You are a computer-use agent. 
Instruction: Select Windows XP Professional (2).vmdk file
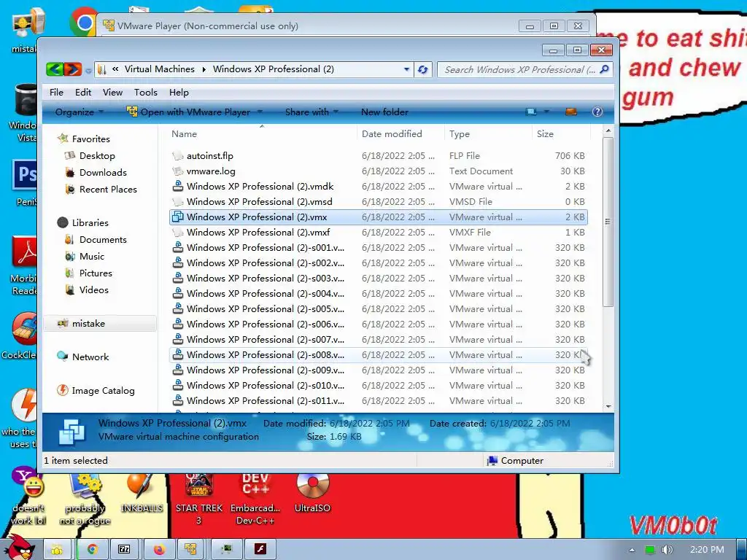pyautogui.click(x=379, y=186)
